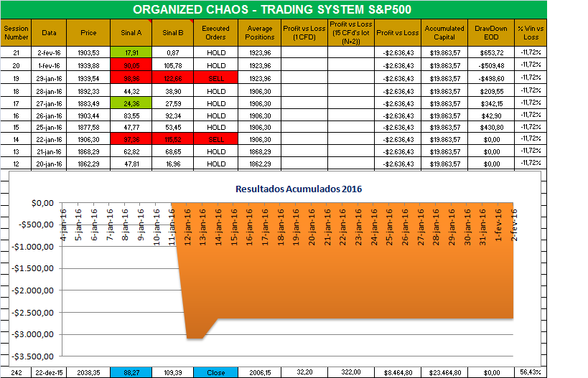Select price cell 1877,58

[x=88, y=127]
